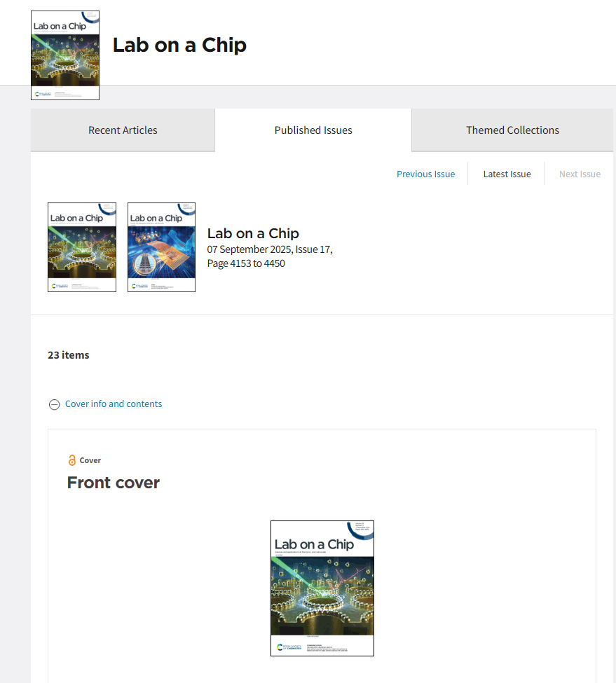The height and width of the screenshot is (683, 616).
Task: Click the greyed-out Next Issue link
Action: (580, 174)
